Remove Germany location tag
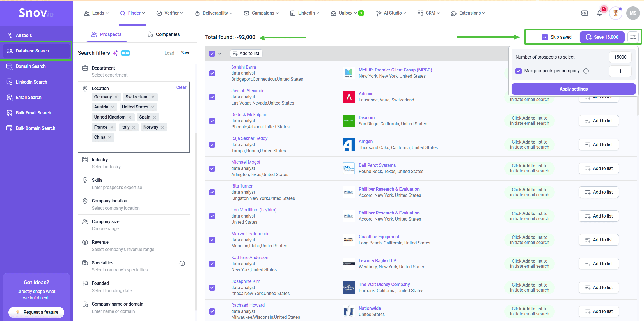Image resolution: width=644 pixels, height=321 pixels. tap(116, 97)
